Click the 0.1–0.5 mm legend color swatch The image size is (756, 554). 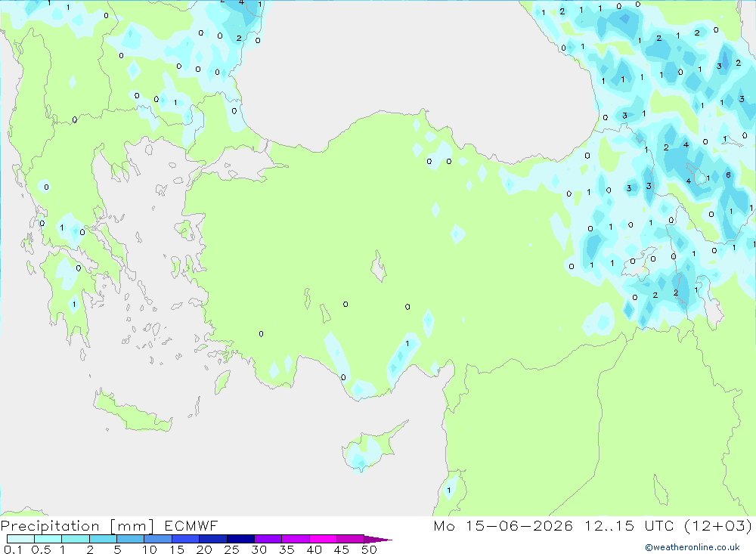coord(20,539)
